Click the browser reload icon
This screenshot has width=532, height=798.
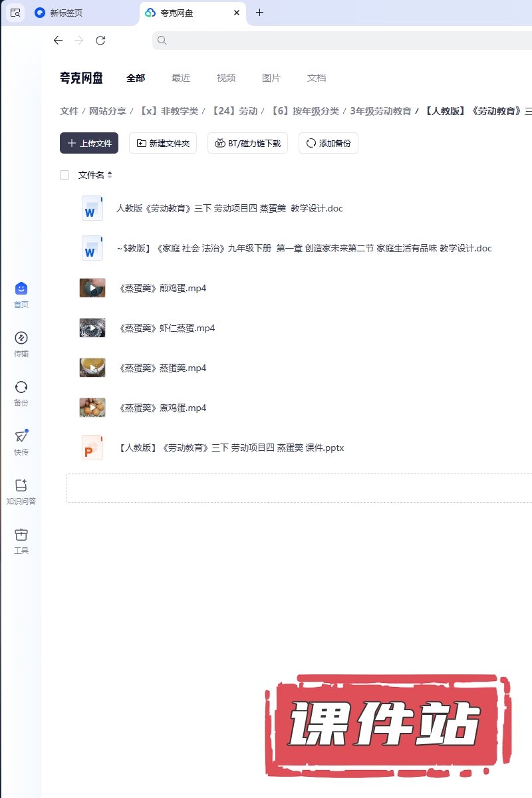click(x=100, y=41)
